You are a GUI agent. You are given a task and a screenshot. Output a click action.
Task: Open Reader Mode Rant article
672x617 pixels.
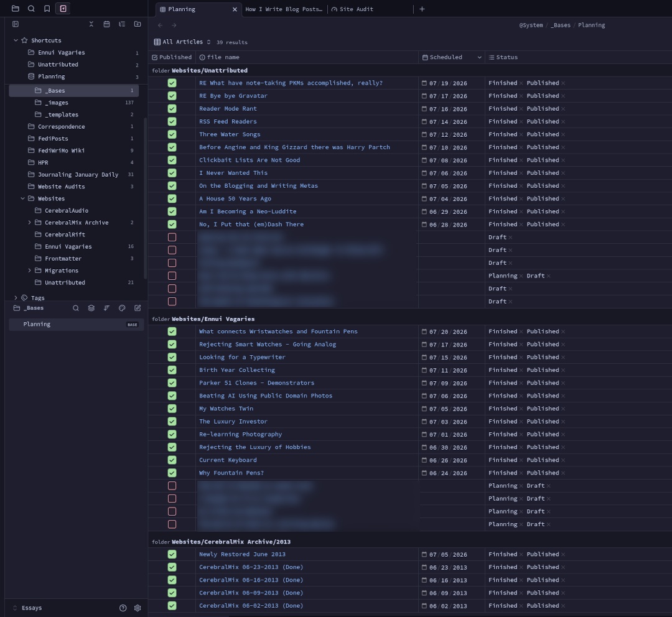click(228, 109)
